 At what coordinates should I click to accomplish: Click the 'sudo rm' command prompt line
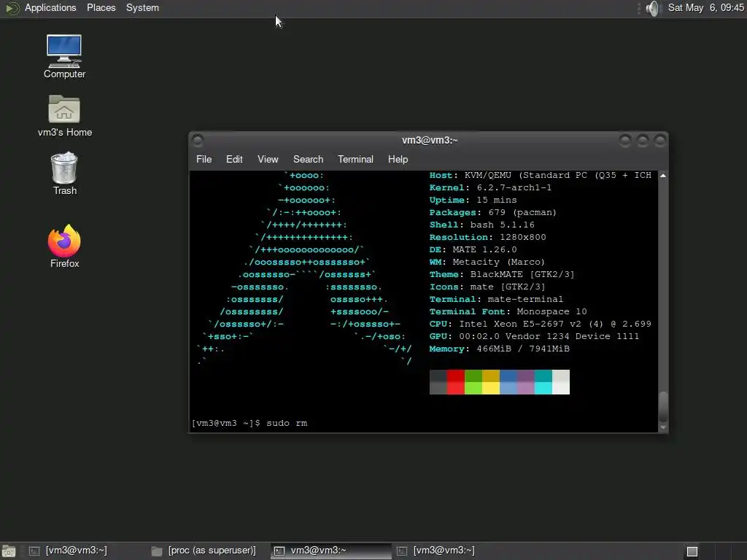point(249,423)
